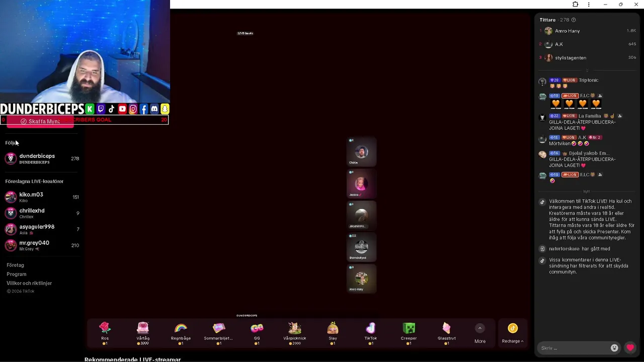Open Triptonic's chat profile

588,80
